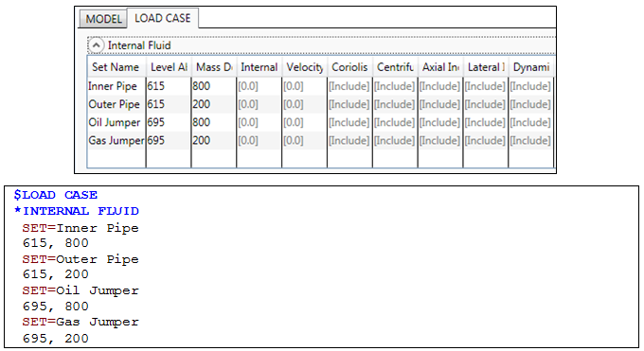Click the '695, 200' code line
Viewport: 644px width, 351px height.
(56, 339)
